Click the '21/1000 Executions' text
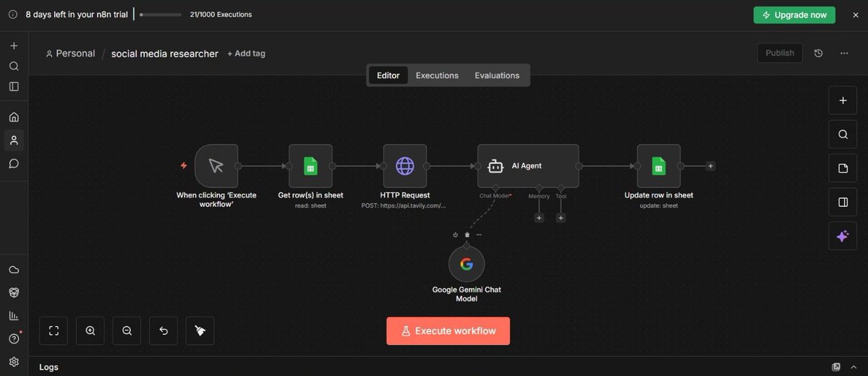The image size is (868, 376). pos(220,14)
